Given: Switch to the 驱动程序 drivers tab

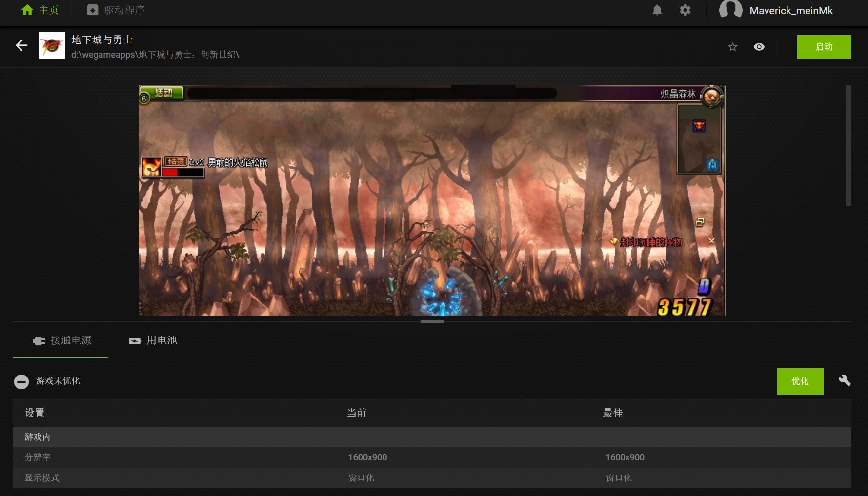Looking at the screenshot, I should 116,10.
